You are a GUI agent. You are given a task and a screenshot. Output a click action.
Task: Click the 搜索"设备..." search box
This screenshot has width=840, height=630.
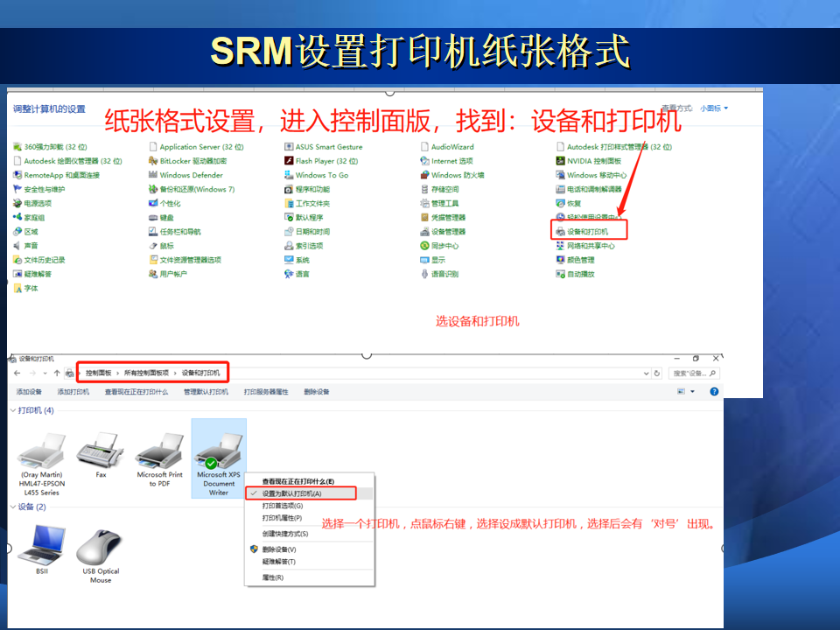(x=694, y=374)
